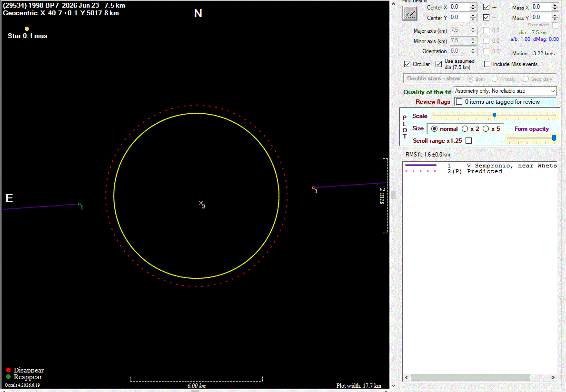Screen dimensions: 566x392
Task: Click the 2 mas vertical scale label
Action: [x=382, y=196]
